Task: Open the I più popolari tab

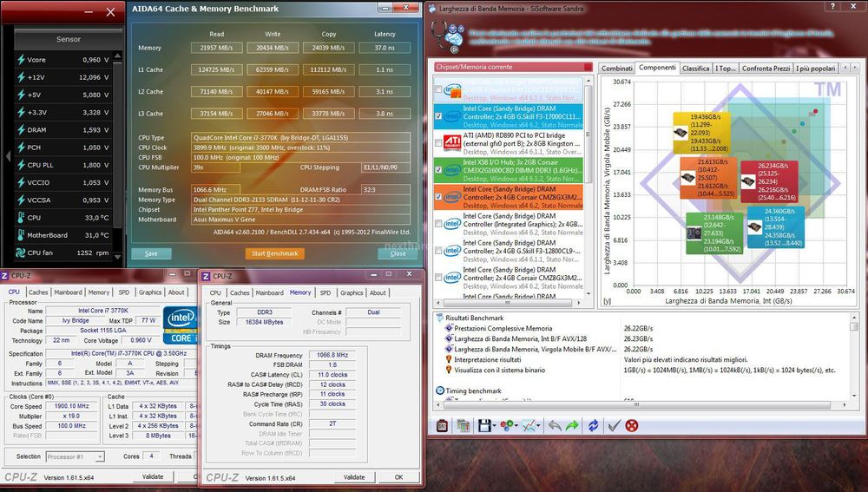Action: point(815,68)
